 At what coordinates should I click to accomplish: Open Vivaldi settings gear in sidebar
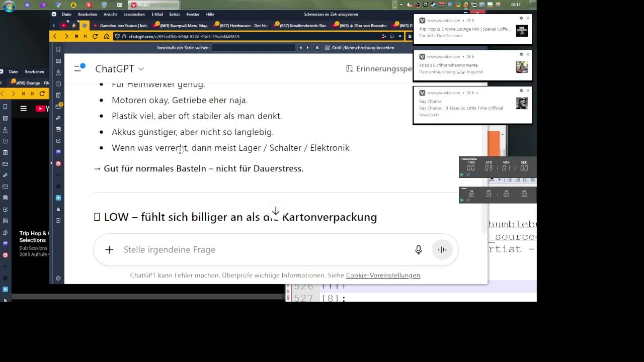[x=58, y=278]
